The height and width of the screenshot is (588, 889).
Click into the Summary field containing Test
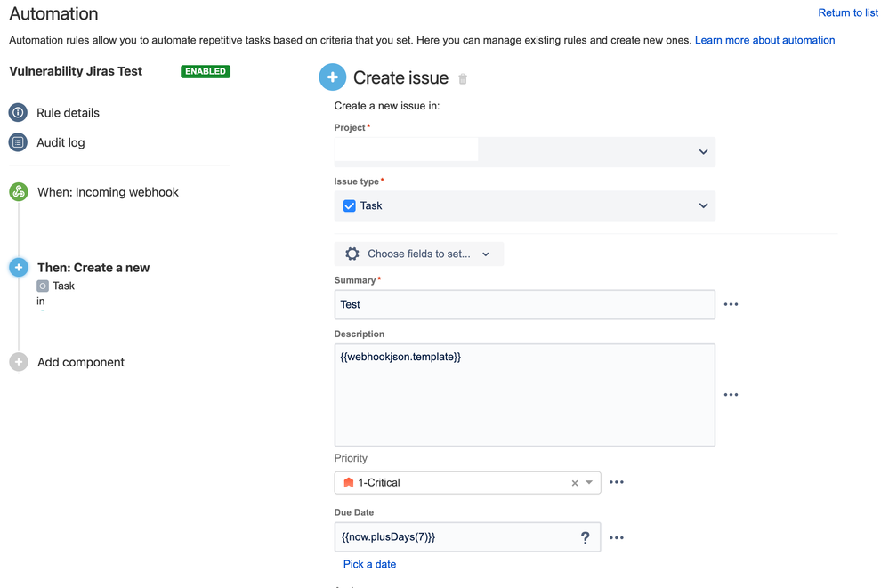pyautogui.click(x=524, y=304)
